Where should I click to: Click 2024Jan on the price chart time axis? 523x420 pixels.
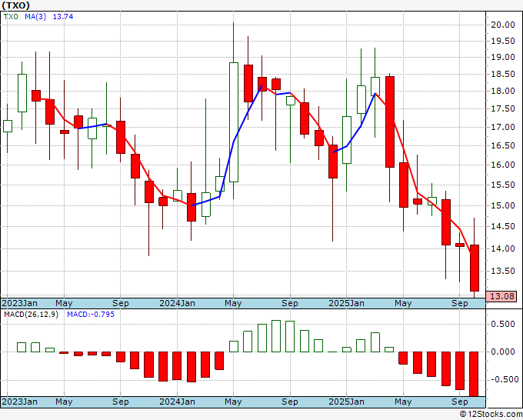pyautogui.click(x=177, y=303)
